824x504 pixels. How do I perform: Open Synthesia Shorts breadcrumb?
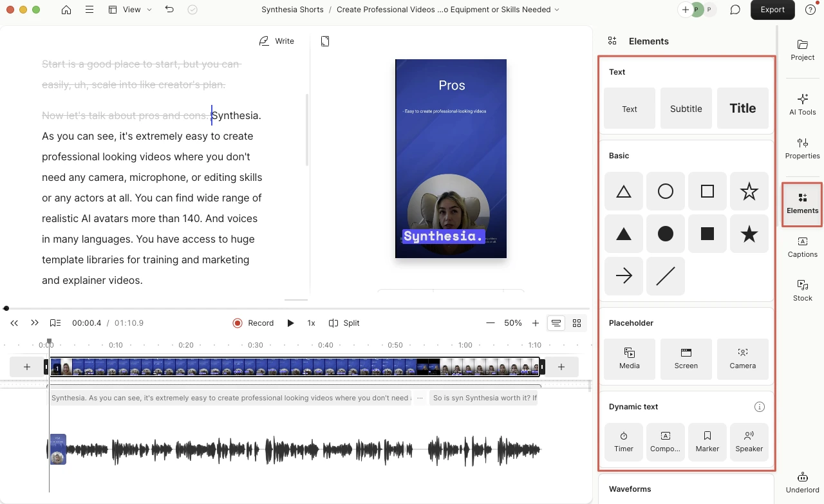[292, 10]
